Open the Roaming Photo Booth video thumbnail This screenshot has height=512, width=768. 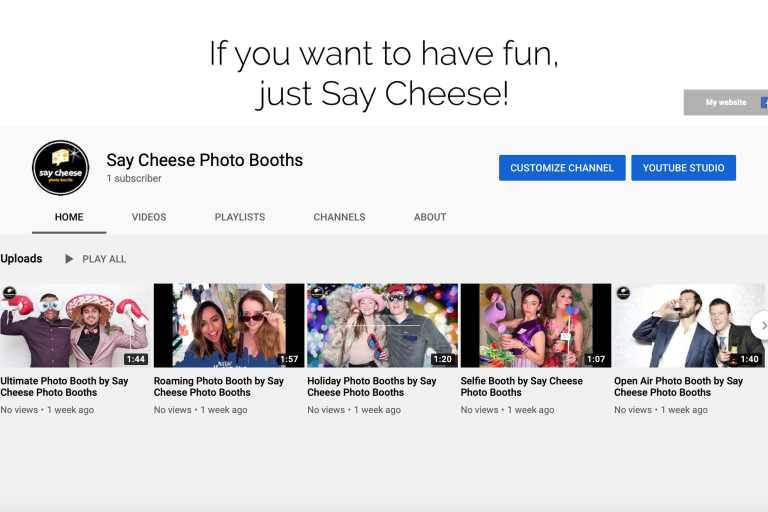pos(229,325)
